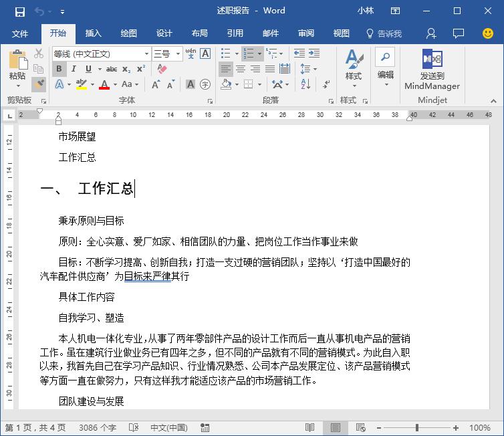The width and height of the screenshot is (504, 436).
Task: Copy selection with the copy icon
Action: [39, 68]
